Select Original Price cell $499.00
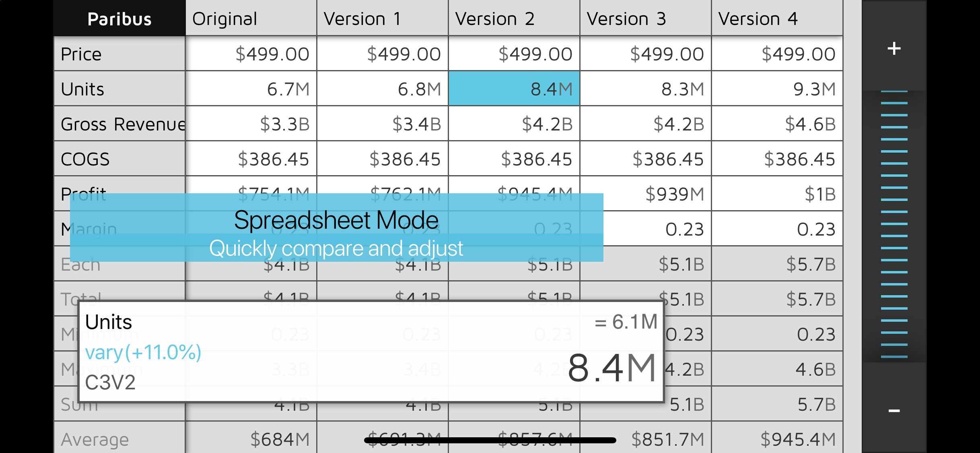 [251, 54]
